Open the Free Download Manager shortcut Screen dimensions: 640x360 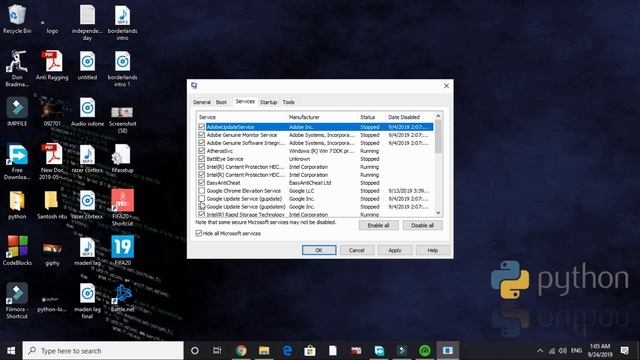[x=17, y=161]
